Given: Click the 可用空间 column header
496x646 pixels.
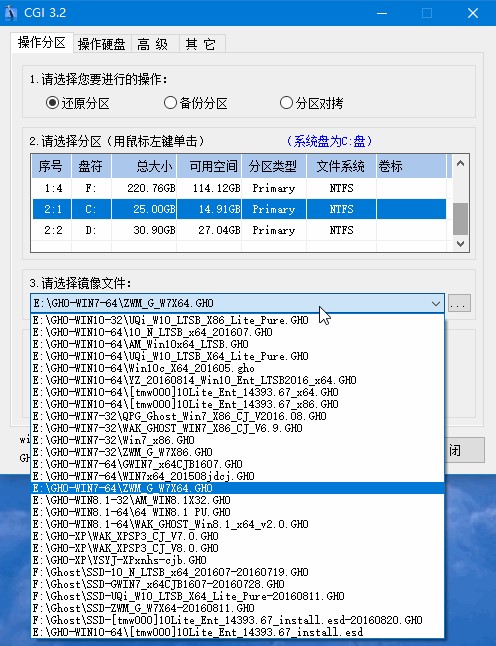Looking at the screenshot, I should pyautogui.click(x=209, y=166).
